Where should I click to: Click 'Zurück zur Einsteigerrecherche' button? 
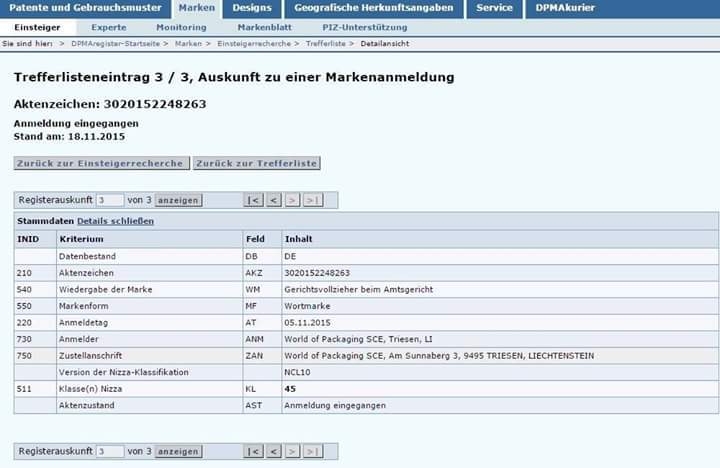point(100,163)
